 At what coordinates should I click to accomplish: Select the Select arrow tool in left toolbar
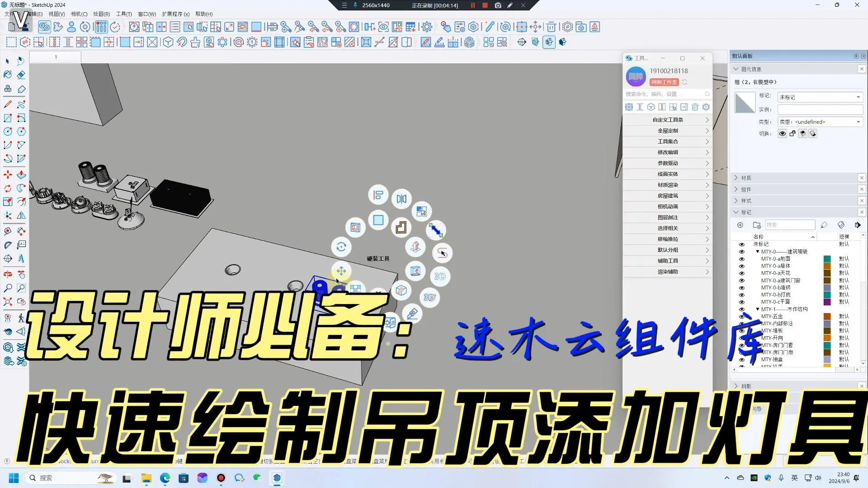tap(7, 61)
